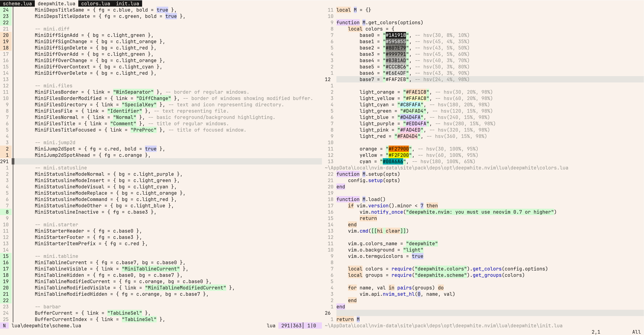Click the lua filetype label in statusline

(271, 325)
